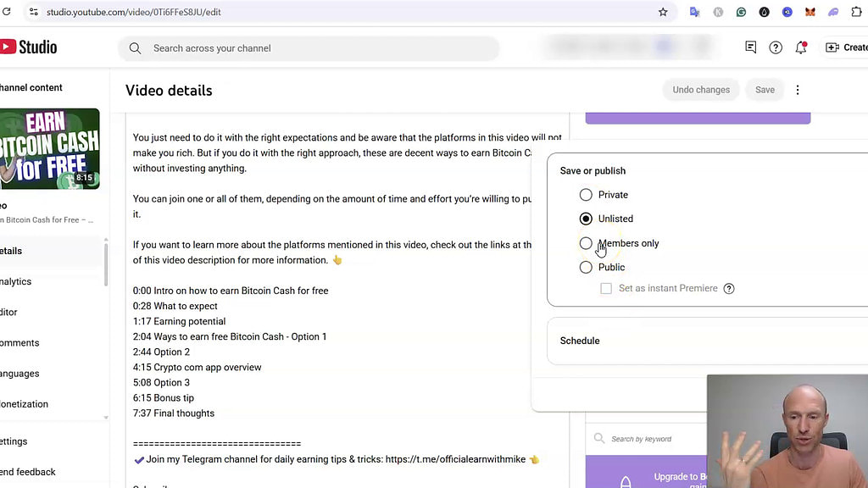Click the sidebar vertical scrollbar

click(106, 263)
